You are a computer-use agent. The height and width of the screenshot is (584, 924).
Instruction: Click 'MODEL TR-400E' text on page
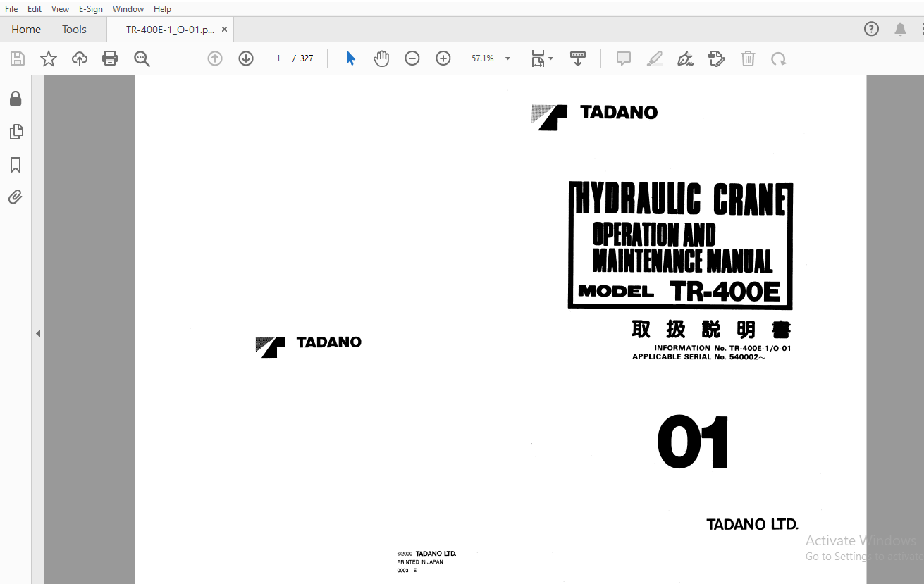pos(679,291)
